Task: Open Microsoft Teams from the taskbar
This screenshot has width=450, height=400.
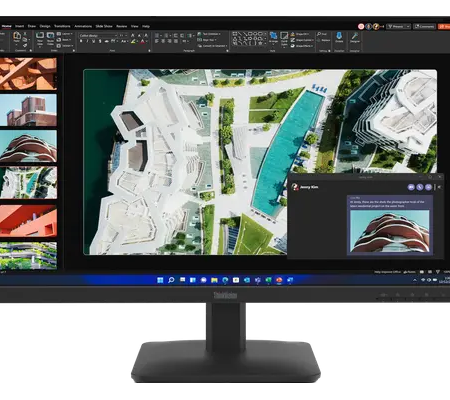Action: pos(257,280)
